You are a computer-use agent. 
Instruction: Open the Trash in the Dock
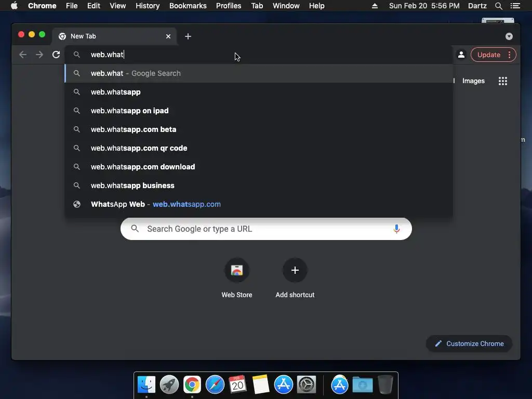pyautogui.click(x=385, y=385)
